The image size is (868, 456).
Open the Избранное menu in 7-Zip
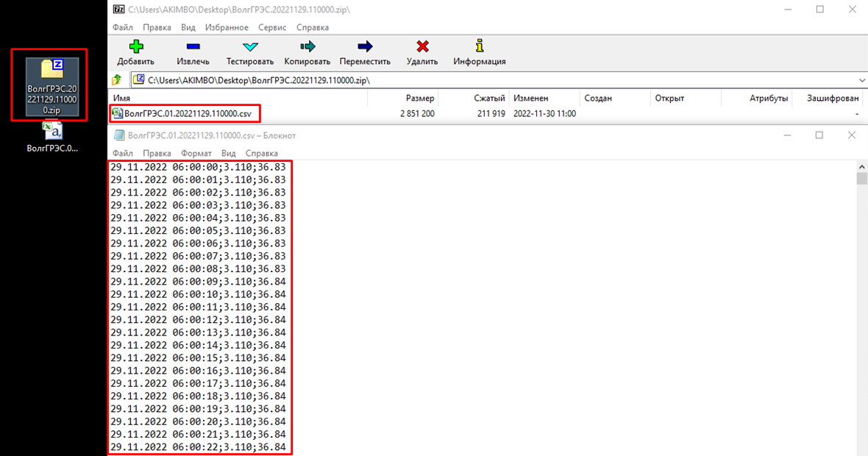click(x=226, y=27)
